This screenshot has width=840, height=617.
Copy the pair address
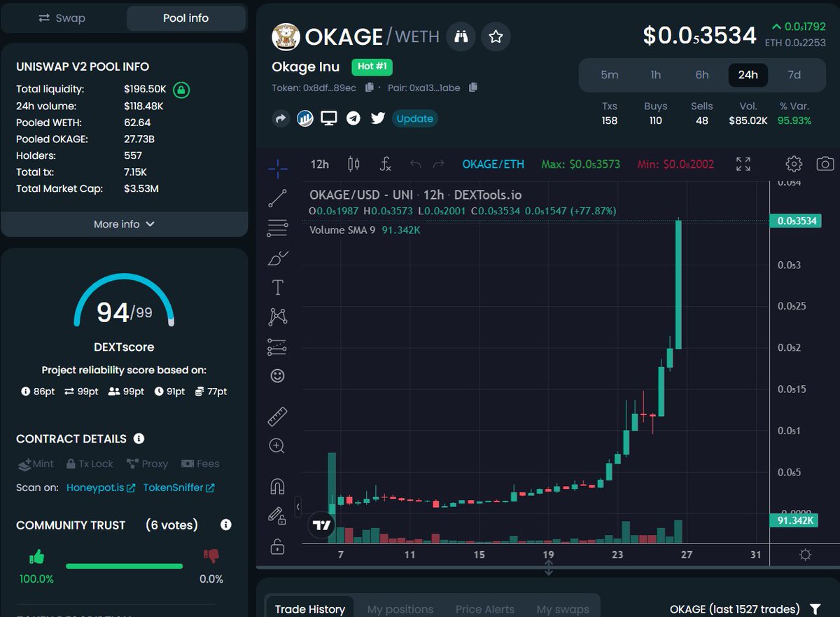click(x=473, y=88)
